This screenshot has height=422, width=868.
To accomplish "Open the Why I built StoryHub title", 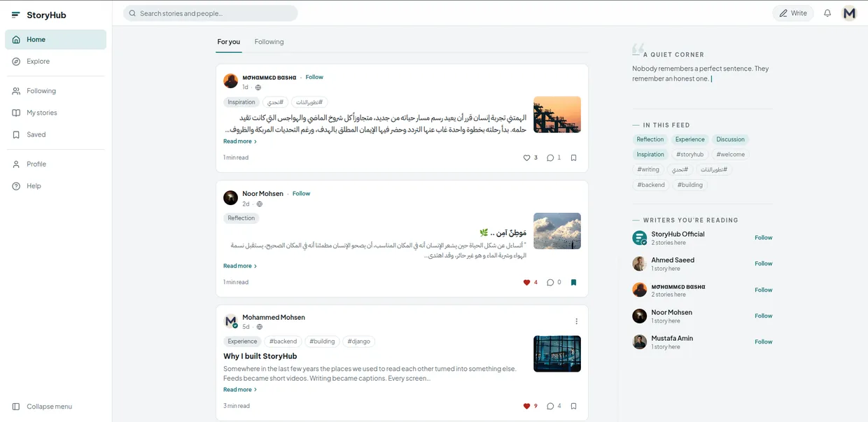I will [260, 356].
